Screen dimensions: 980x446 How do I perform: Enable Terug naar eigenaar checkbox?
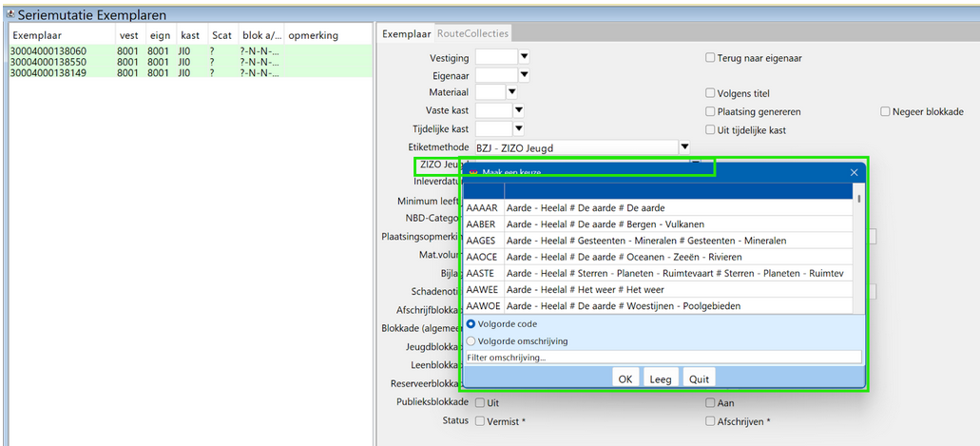point(710,58)
